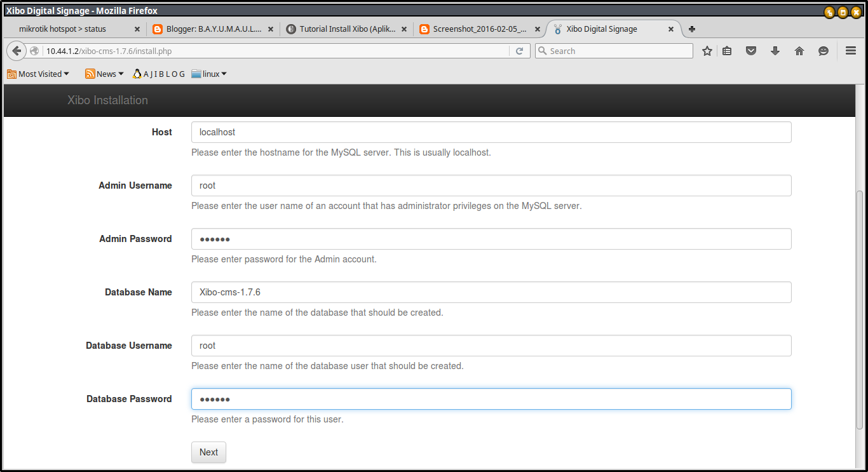Close the mikrotik hotspot tab
The image size is (868, 472).
137,29
